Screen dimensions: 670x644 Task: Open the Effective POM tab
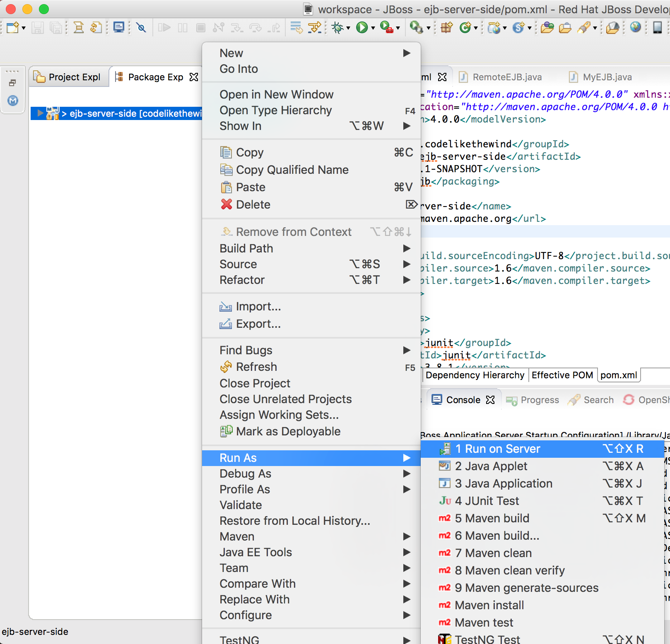coord(562,375)
